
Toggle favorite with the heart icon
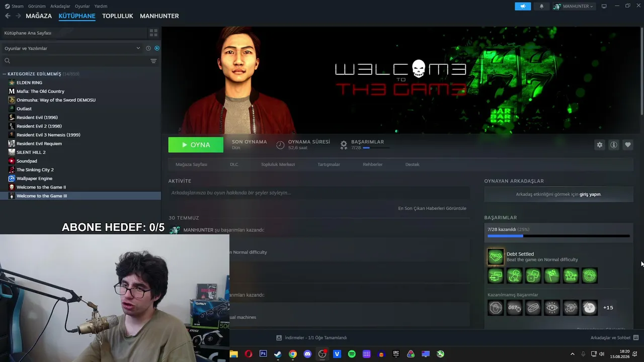coord(627,145)
